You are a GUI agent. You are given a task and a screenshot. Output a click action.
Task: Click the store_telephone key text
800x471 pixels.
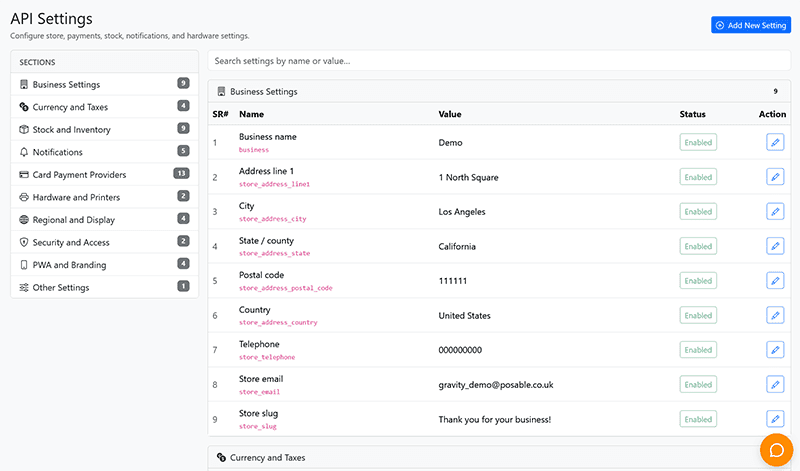(267, 357)
